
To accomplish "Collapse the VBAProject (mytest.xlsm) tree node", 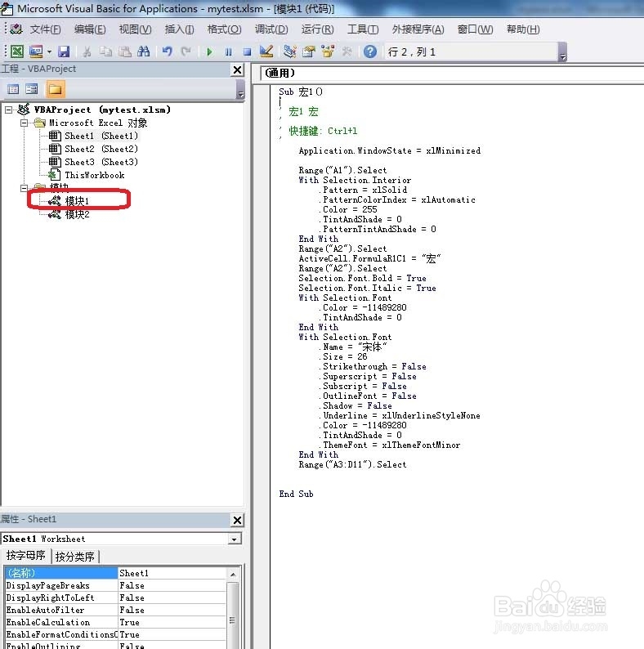I will point(8,110).
